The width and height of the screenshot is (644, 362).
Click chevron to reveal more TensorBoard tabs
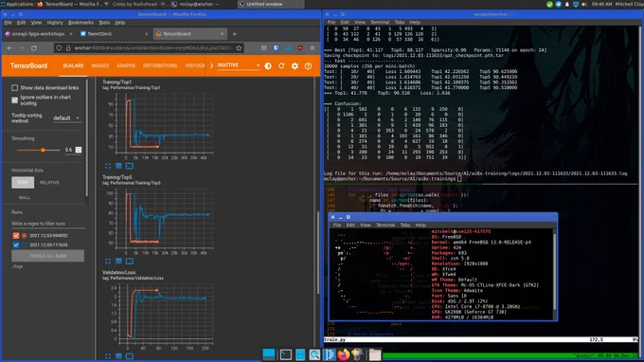coord(211,65)
